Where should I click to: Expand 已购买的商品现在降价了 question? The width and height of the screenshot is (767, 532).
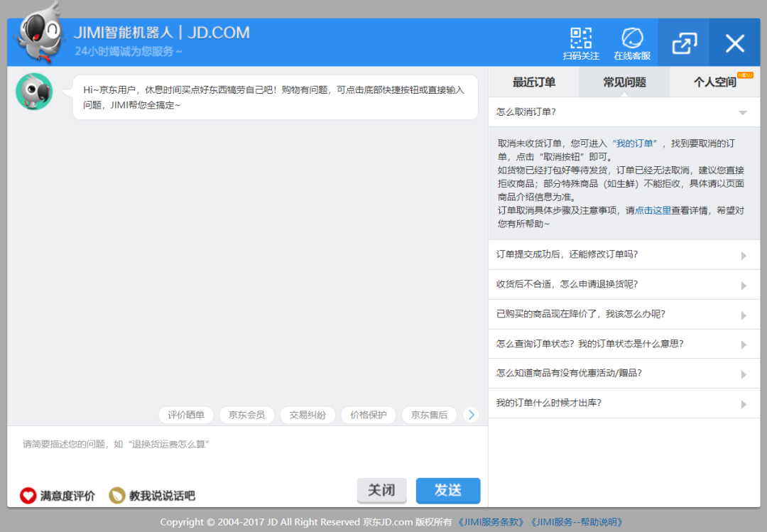coord(624,314)
